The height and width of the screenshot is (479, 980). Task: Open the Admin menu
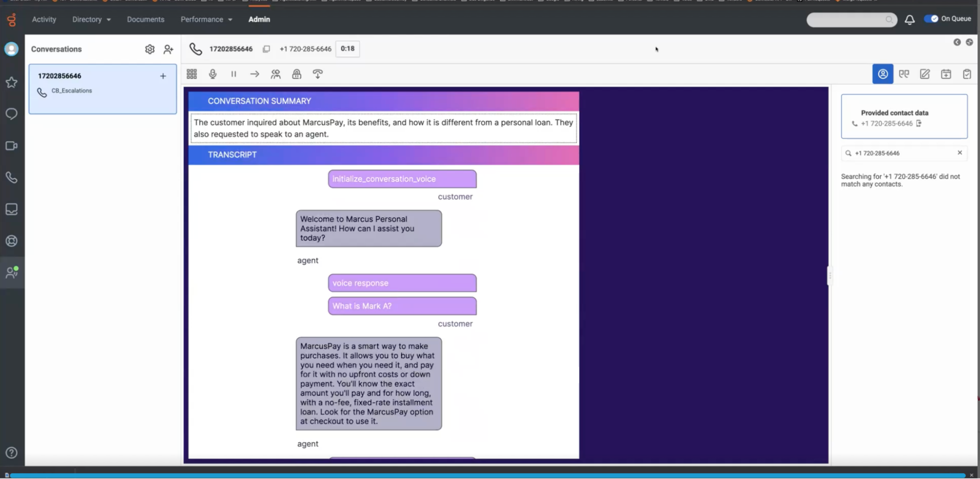[259, 20]
